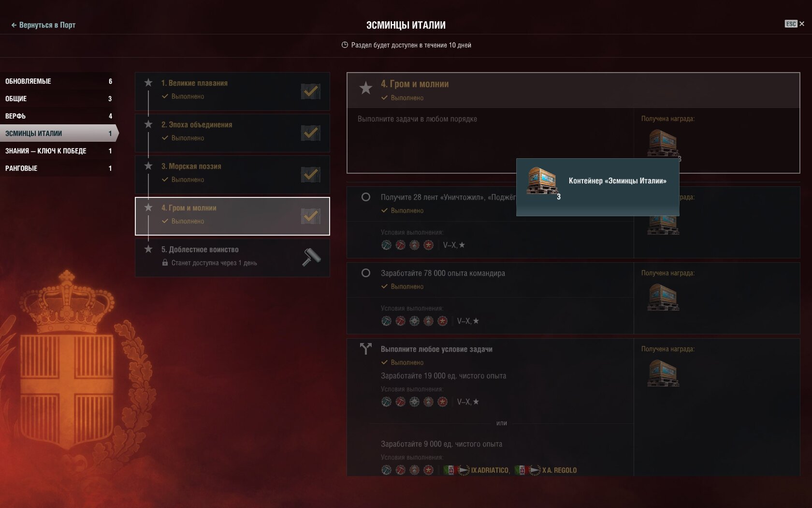Viewport: 812px width, 508px height.
Task: Select radio circle for 28 ribbons task
Action: pos(366,197)
